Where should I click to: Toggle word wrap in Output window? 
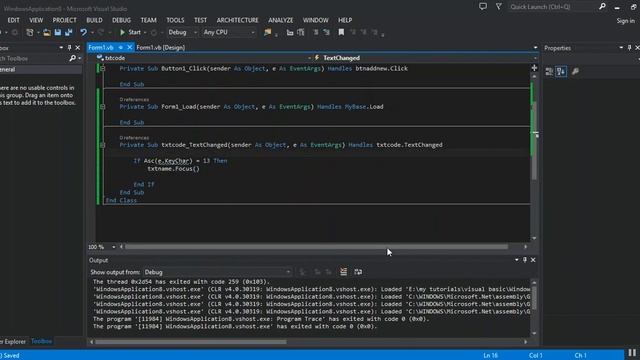click(x=358, y=272)
